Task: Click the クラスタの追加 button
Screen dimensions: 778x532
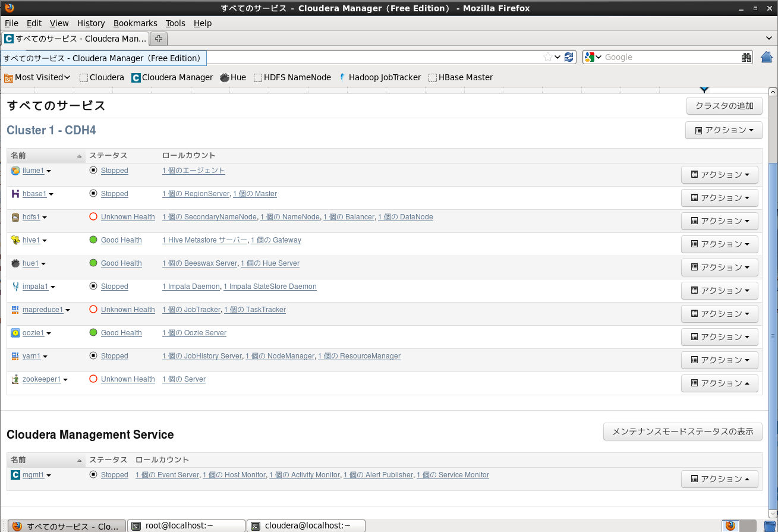Action: [725, 106]
